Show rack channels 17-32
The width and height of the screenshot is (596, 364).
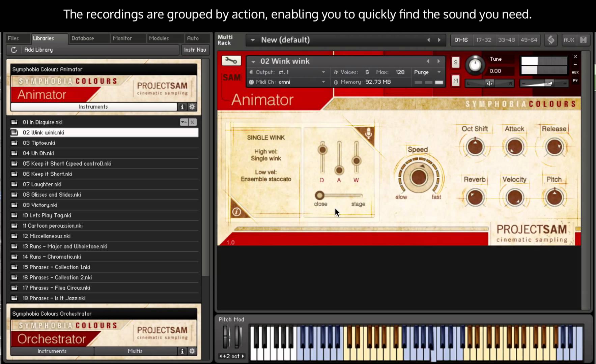(x=484, y=40)
